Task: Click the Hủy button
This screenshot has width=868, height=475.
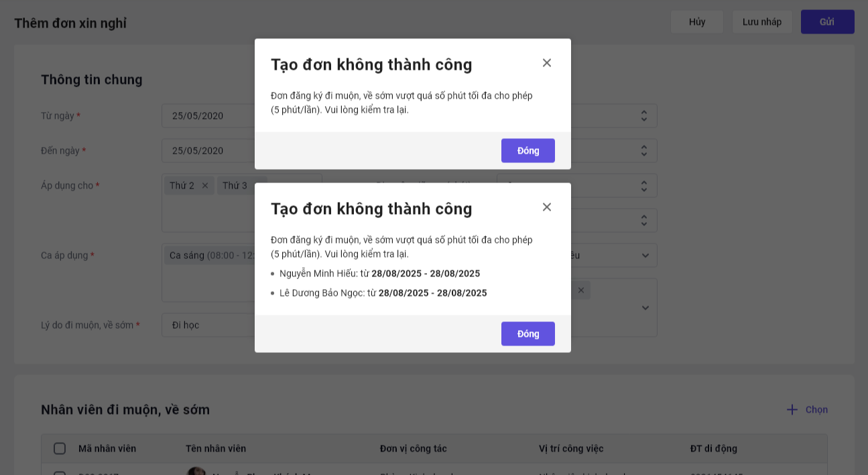Action: point(697,21)
